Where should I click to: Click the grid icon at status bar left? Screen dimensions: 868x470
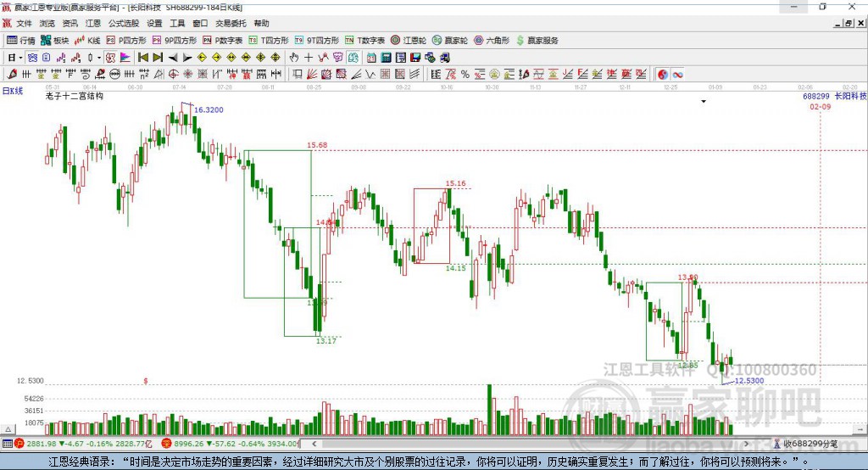tap(7, 444)
